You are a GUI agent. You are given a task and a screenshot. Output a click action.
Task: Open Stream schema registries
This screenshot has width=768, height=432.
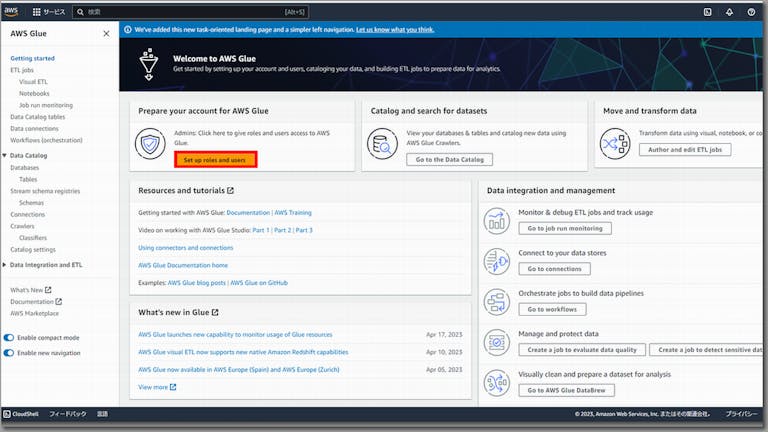click(45, 191)
